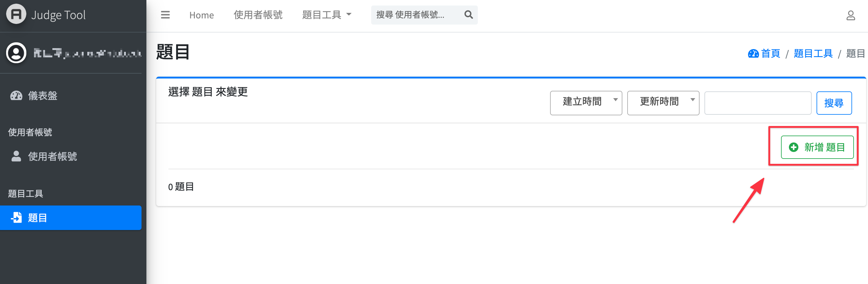Click the green plus icon on 新增 題目

coord(794,148)
